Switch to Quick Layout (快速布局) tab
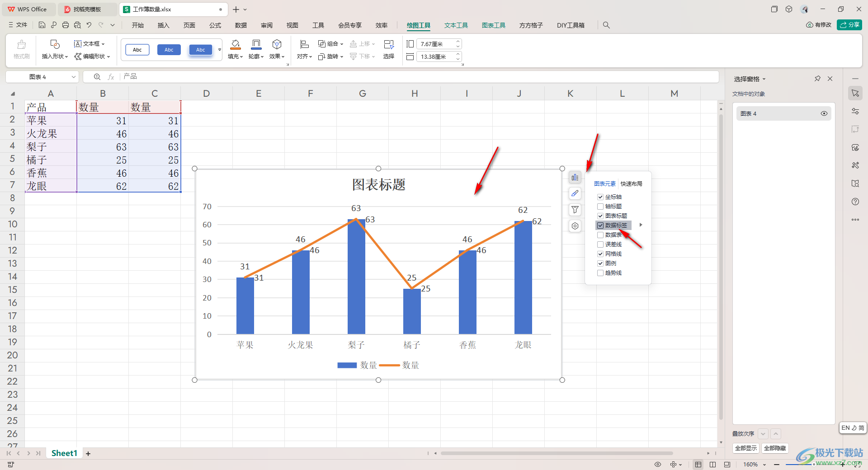The width and height of the screenshot is (868, 470). [631, 184]
